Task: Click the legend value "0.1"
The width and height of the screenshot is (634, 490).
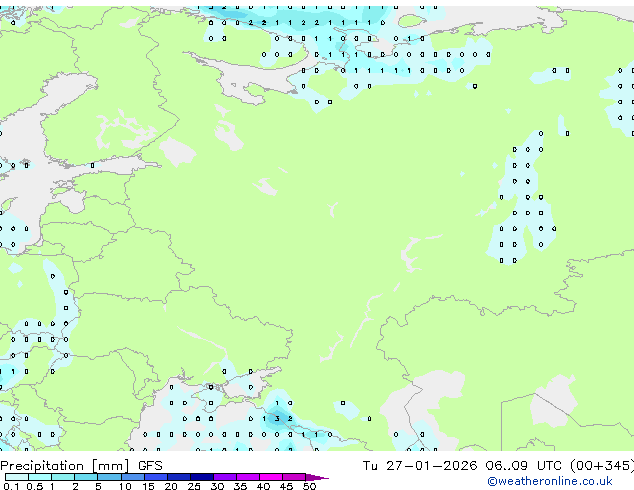Action: click(x=11, y=486)
